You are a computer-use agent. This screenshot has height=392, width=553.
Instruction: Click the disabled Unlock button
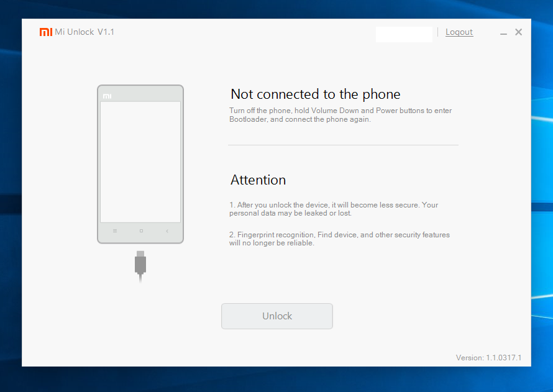(277, 316)
